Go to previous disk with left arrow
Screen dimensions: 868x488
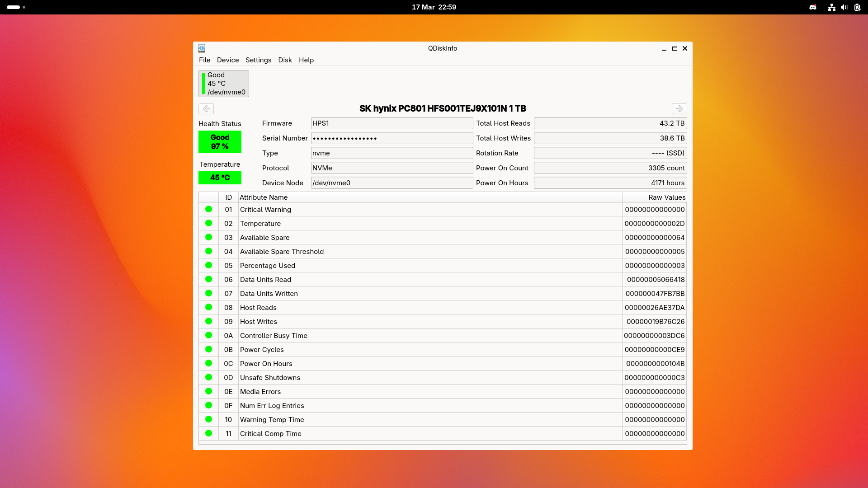206,109
